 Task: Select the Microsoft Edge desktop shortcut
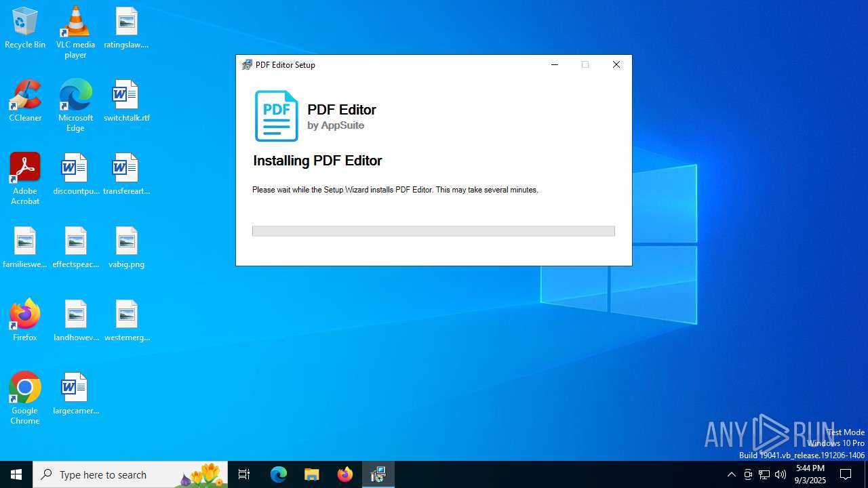click(x=75, y=106)
